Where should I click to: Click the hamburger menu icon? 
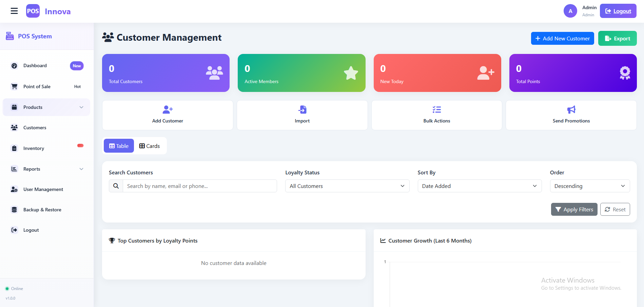14,11
